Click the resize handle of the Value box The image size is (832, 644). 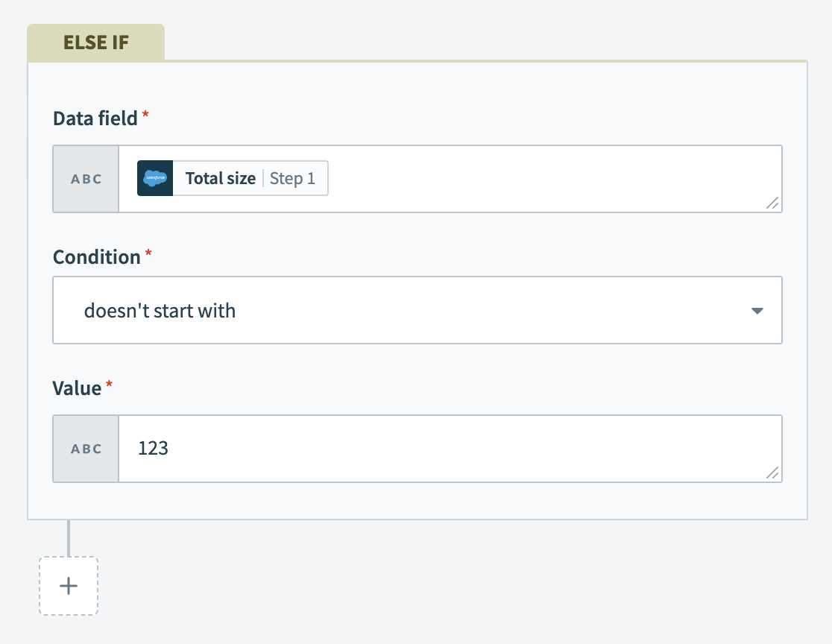point(773,473)
